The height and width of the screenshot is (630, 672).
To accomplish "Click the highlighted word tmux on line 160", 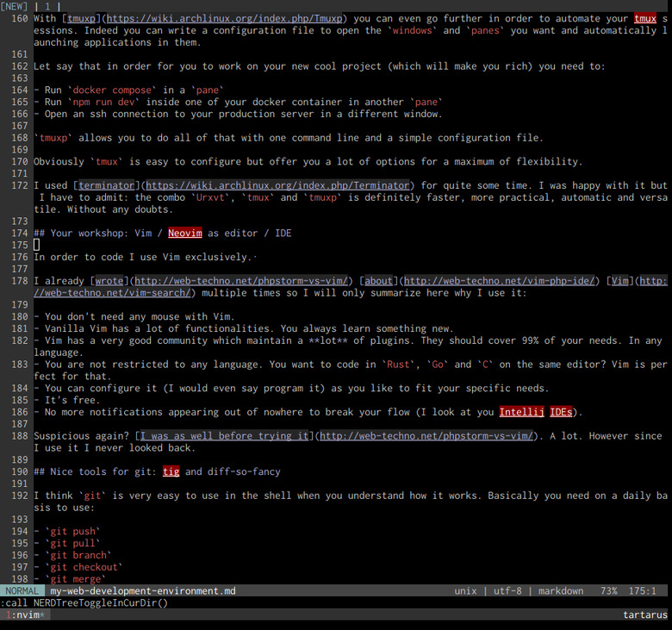I will coord(645,18).
